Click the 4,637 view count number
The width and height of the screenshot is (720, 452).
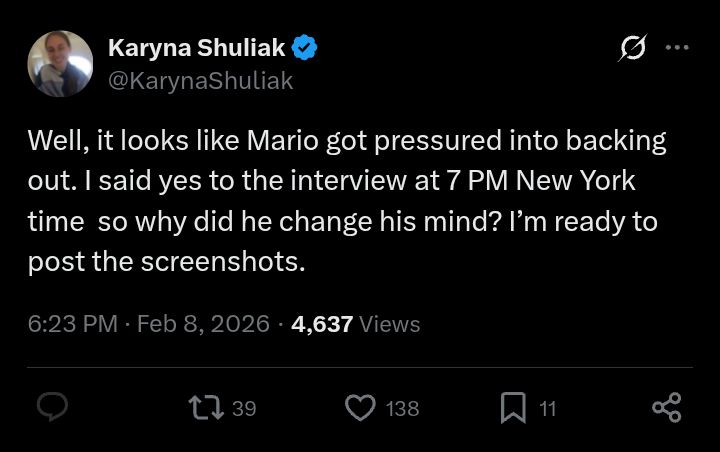tap(321, 324)
